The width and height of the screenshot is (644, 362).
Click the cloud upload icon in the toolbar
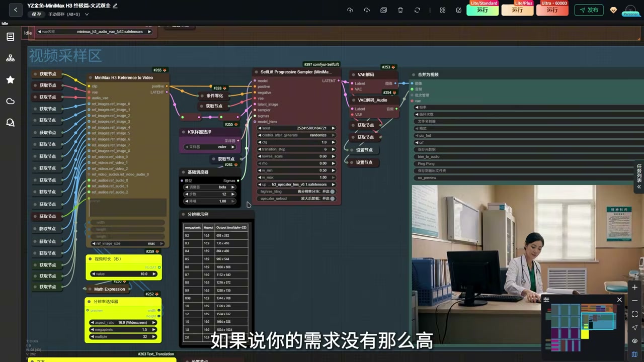(350, 10)
